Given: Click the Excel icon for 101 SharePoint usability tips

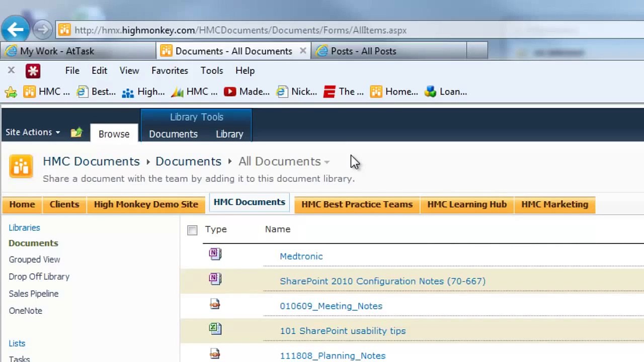Looking at the screenshot, I should [215, 329].
